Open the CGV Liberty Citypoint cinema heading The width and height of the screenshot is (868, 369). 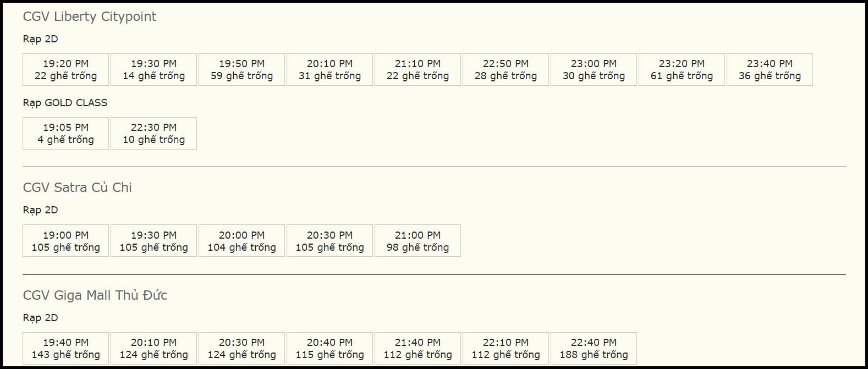(90, 16)
